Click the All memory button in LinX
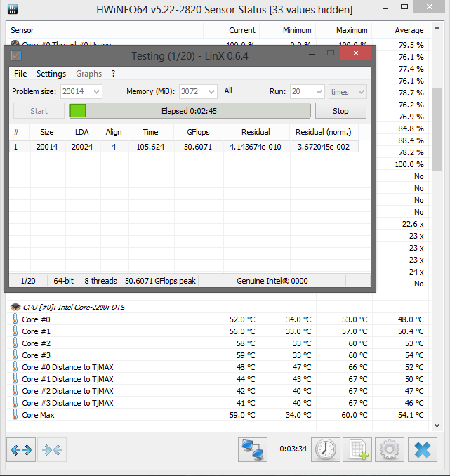 pyautogui.click(x=228, y=91)
